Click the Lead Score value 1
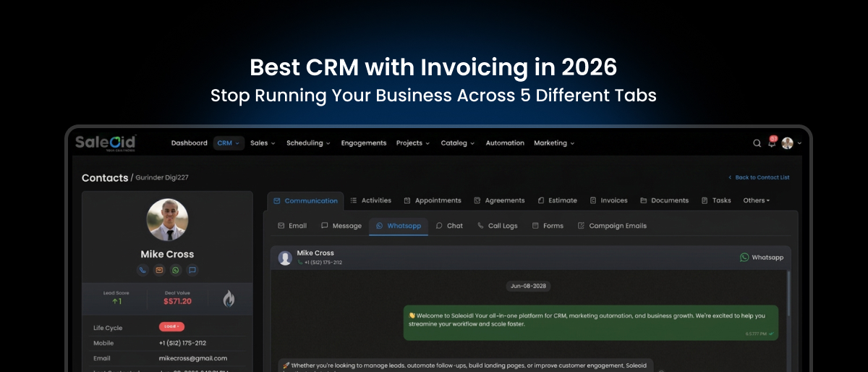This screenshot has width=868, height=372. tap(116, 301)
